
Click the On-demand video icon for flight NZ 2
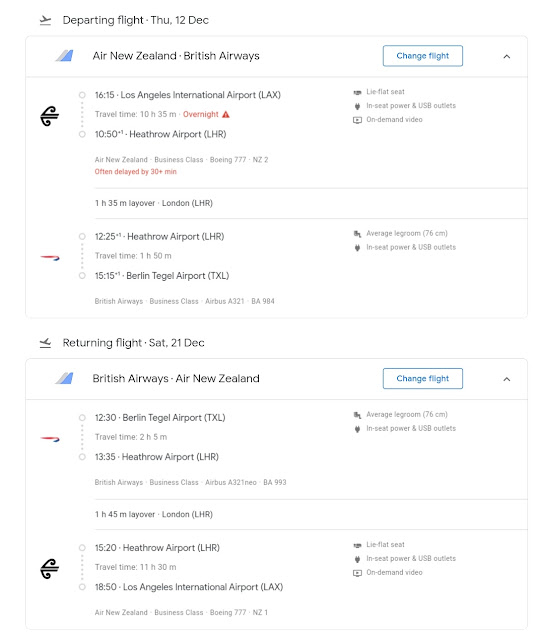pos(357,120)
